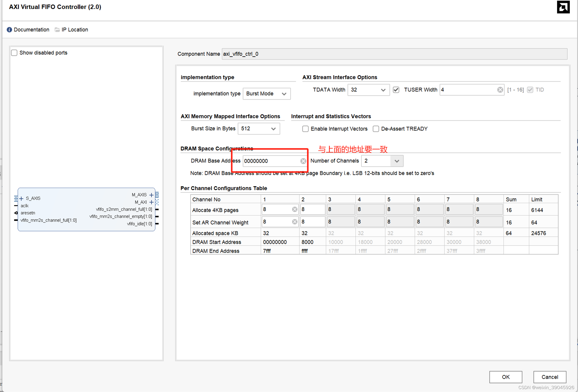Enable Show disabled ports checkbox
The width and height of the screenshot is (578, 392).
(x=14, y=53)
